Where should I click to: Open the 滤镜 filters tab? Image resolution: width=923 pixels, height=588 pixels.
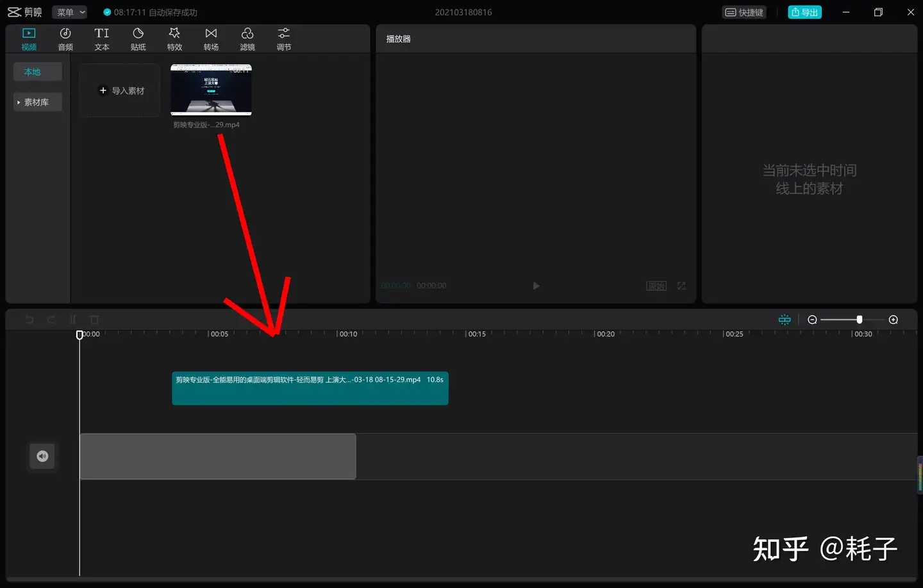tap(247, 39)
